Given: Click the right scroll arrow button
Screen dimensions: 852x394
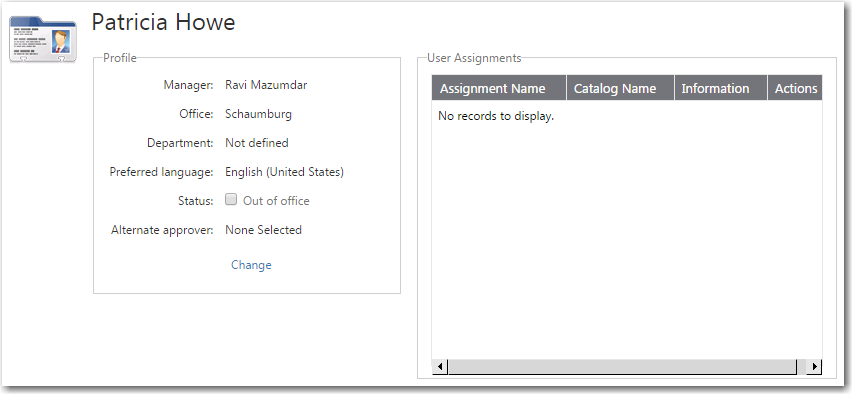Looking at the screenshot, I should (x=814, y=367).
